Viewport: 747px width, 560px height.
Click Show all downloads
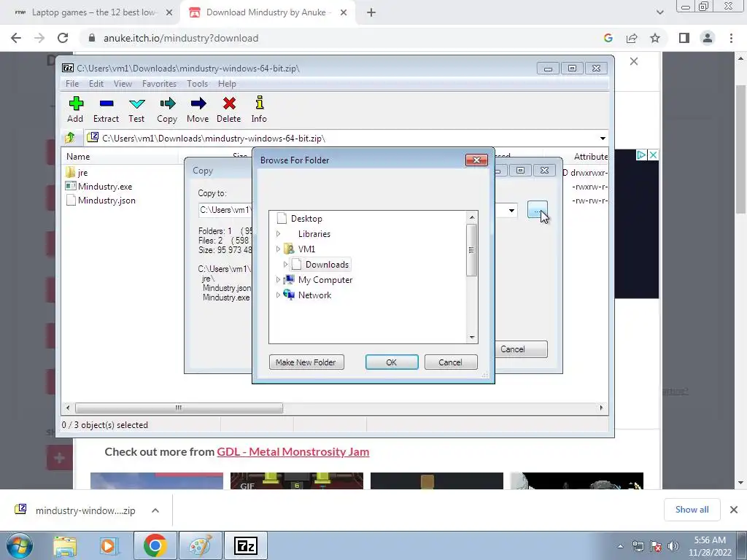(x=692, y=510)
